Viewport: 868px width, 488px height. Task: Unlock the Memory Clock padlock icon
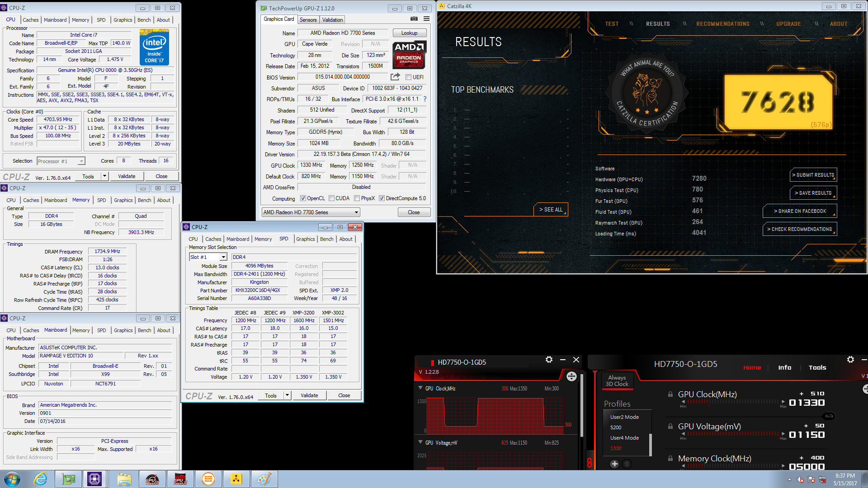click(670, 458)
